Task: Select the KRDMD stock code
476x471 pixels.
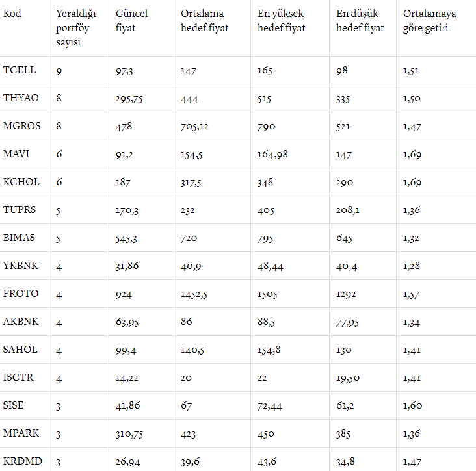Action: click(23, 461)
